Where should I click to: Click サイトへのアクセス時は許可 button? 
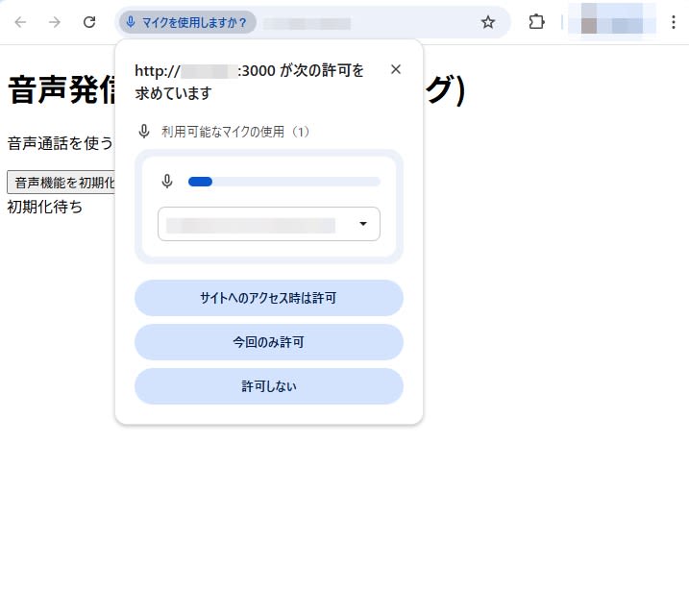pos(269,298)
